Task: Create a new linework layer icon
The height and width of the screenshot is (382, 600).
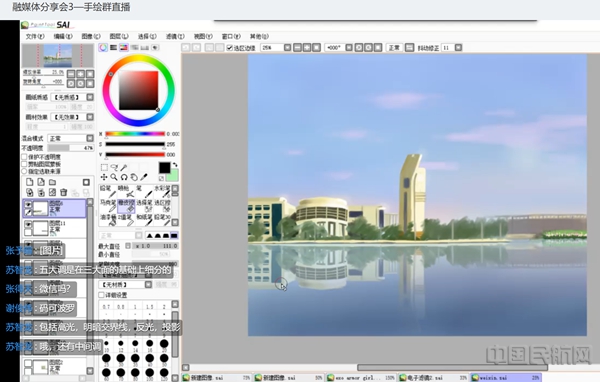Action: click(x=41, y=182)
